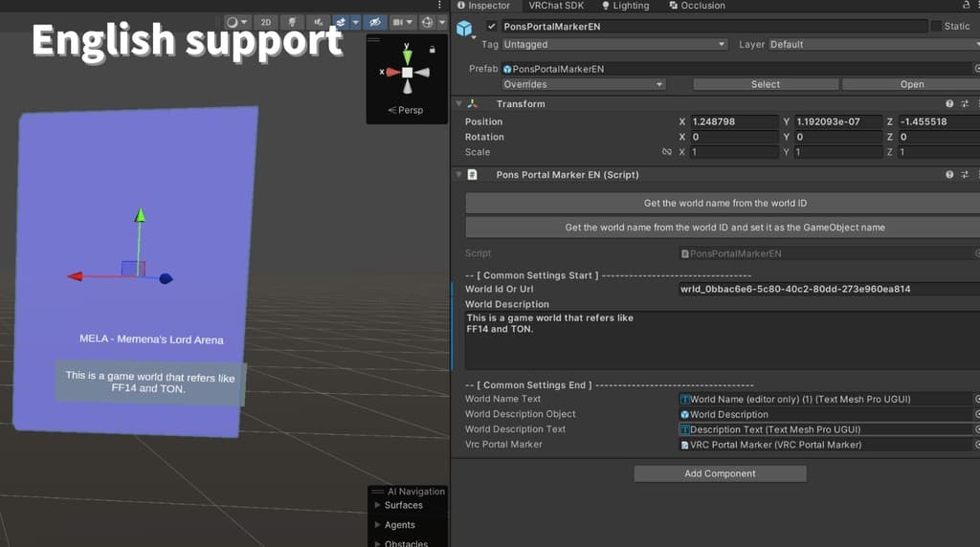Collapse the Transform component foldout
Screen dimensions: 980x547
click(x=458, y=103)
